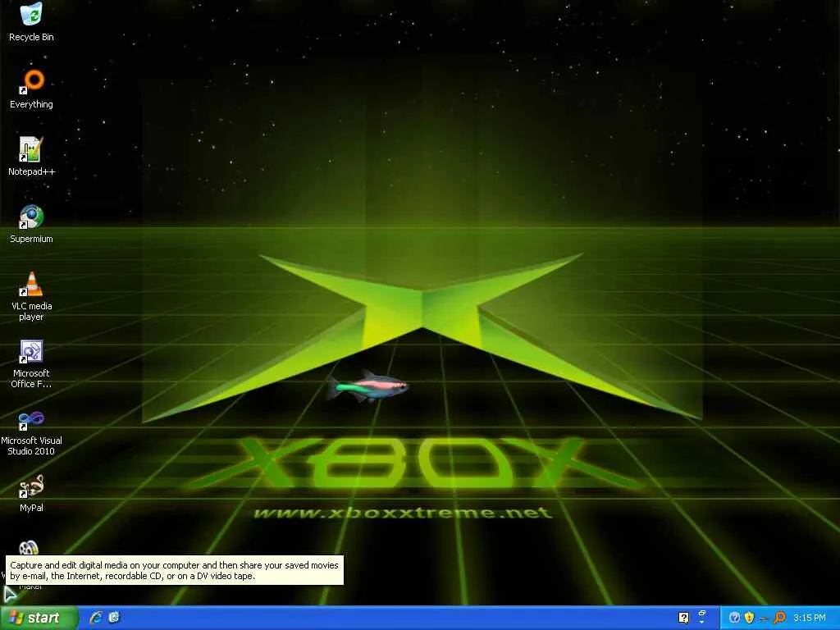Launch the Supermium browser shortcut

pos(31,224)
